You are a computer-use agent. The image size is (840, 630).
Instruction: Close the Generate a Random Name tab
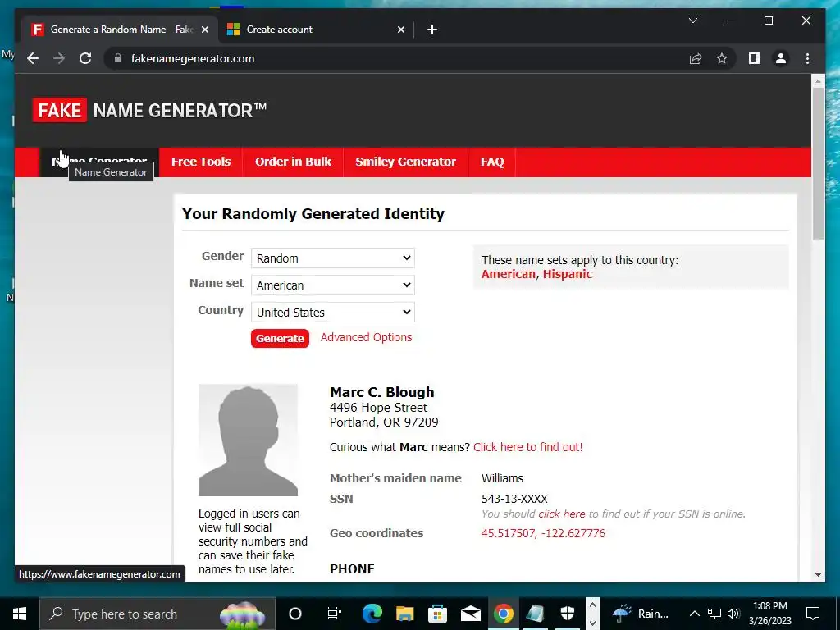(x=204, y=30)
